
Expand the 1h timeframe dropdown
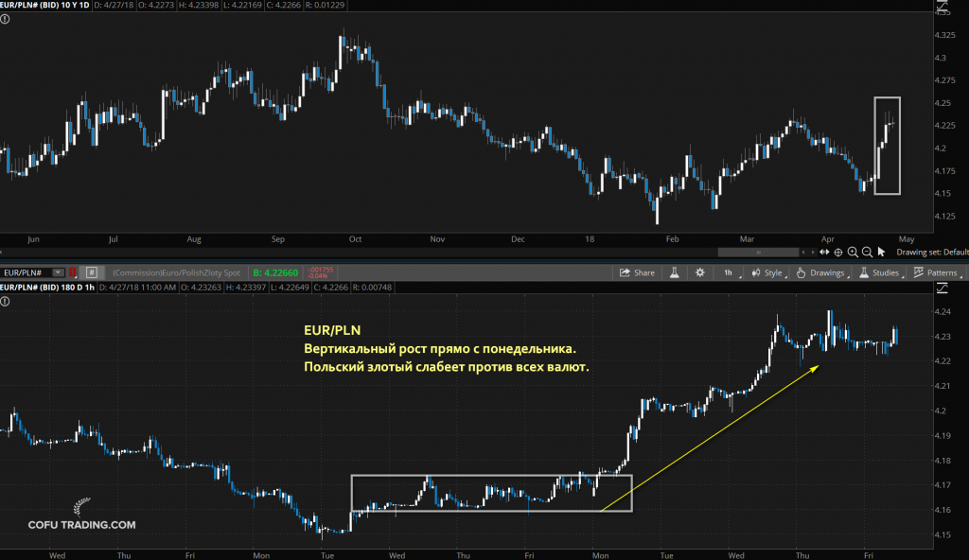pos(730,272)
